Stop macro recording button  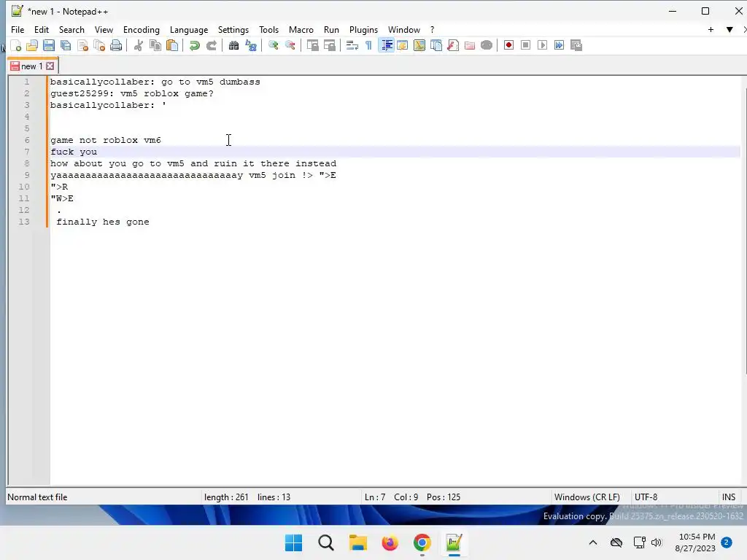(525, 45)
